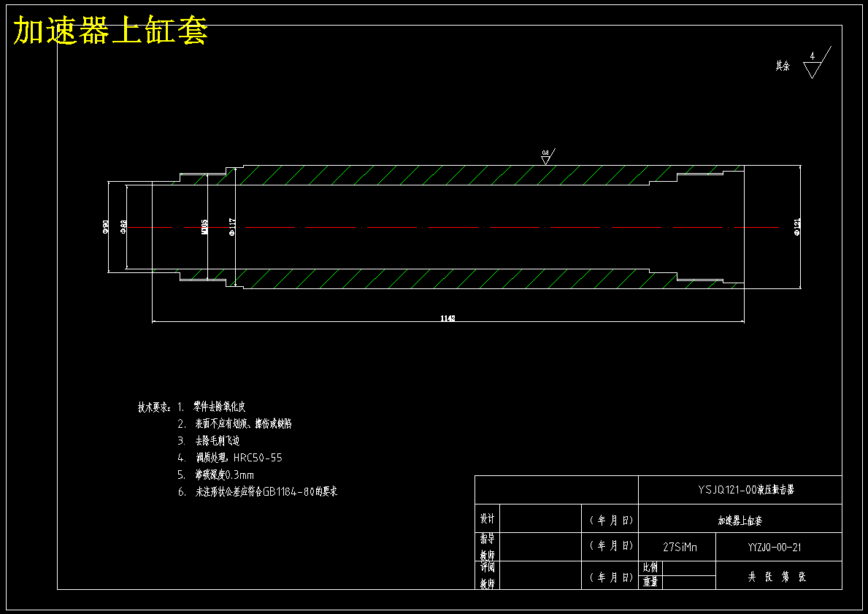Click the 比例 label cell
Viewport: 868px width, 614px height.
point(650,567)
